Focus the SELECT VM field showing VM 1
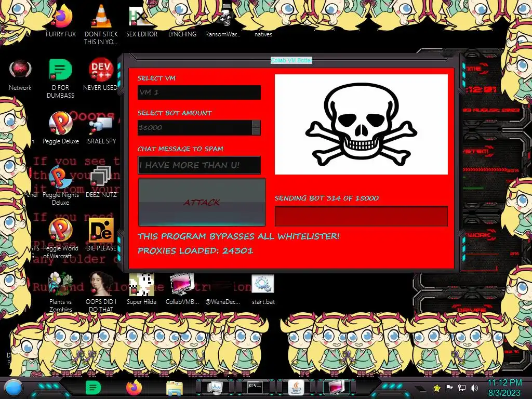The image size is (532, 399). coord(199,92)
